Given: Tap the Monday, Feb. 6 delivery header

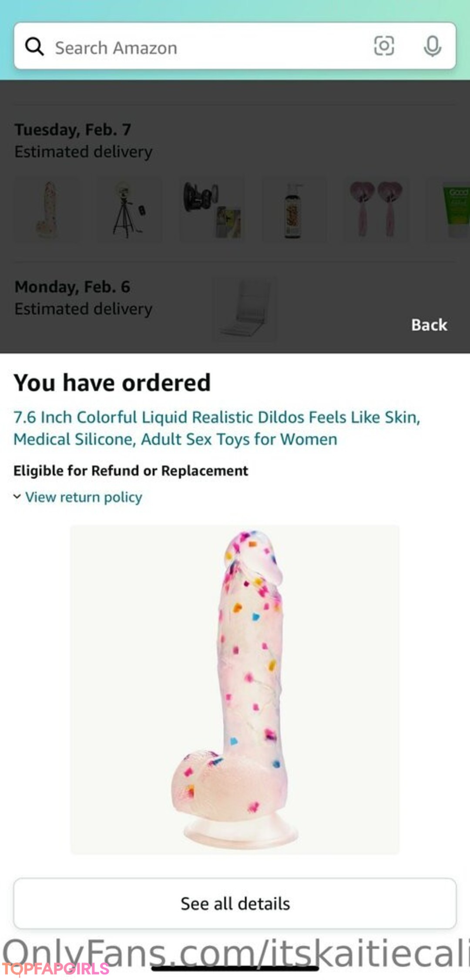Looking at the screenshot, I should pos(72,287).
